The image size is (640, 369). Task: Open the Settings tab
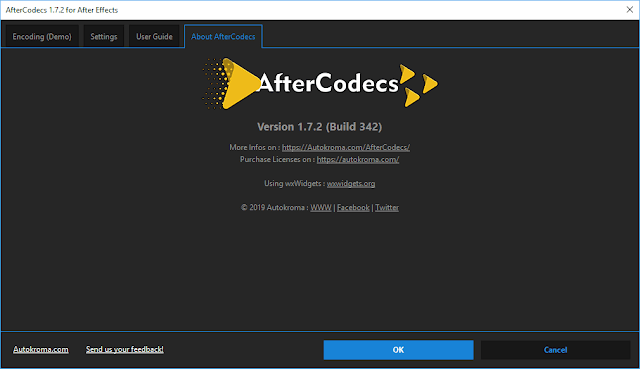104,36
